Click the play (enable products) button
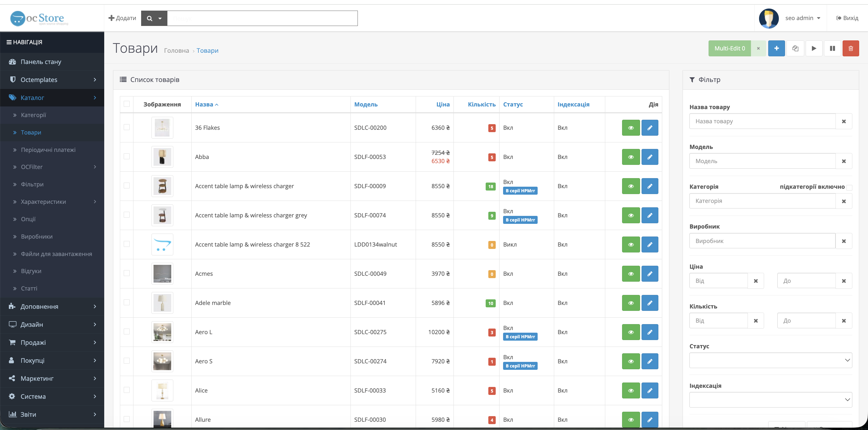The image size is (868, 430). tap(814, 48)
